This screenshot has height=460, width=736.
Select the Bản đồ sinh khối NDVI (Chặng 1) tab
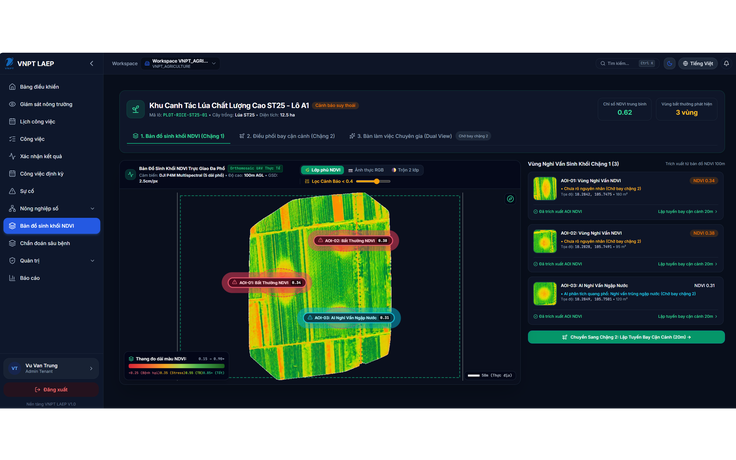click(x=178, y=136)
